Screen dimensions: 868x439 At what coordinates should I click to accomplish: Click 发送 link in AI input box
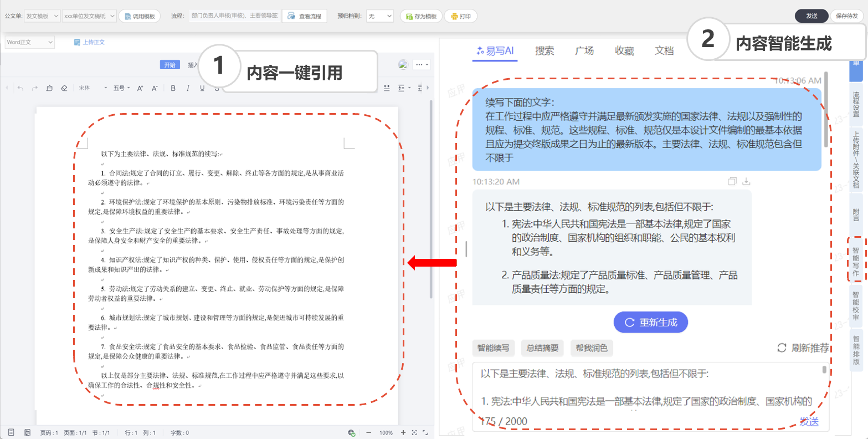[809, 421]
